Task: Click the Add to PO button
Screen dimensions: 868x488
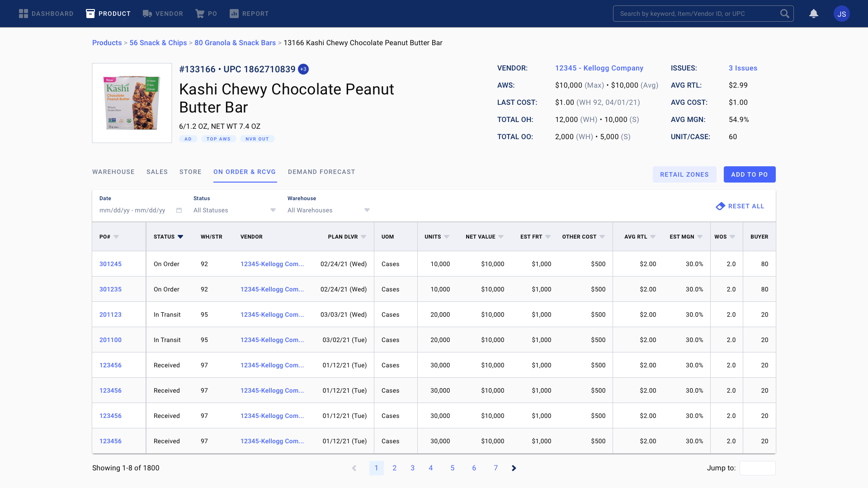Action: (749, 174)
